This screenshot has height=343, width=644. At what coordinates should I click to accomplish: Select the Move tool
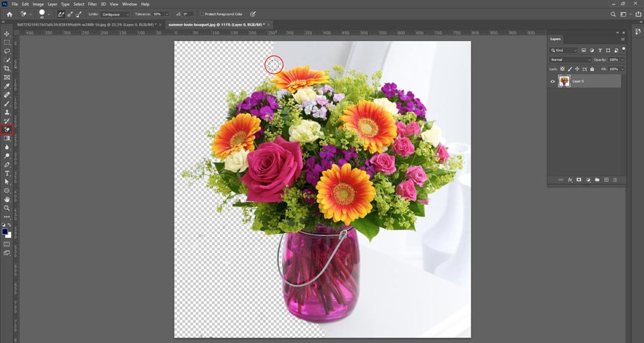(7, 33)
